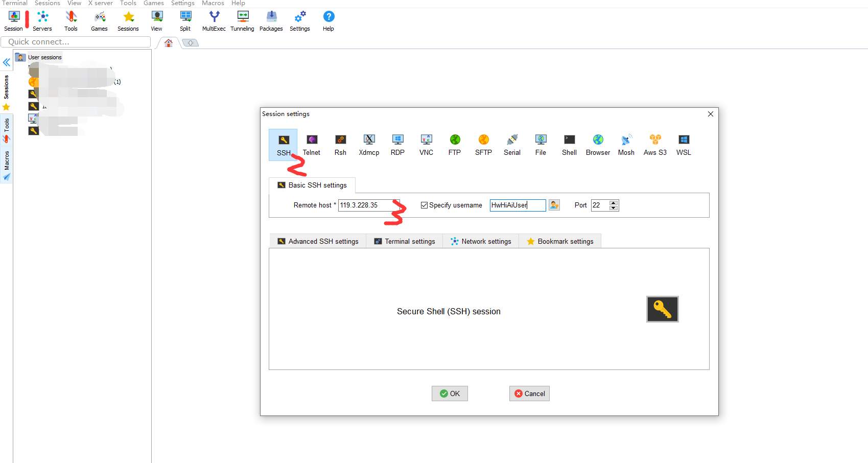The image size is (868, 463).
Task: Click the username input field
Action: 518,205
